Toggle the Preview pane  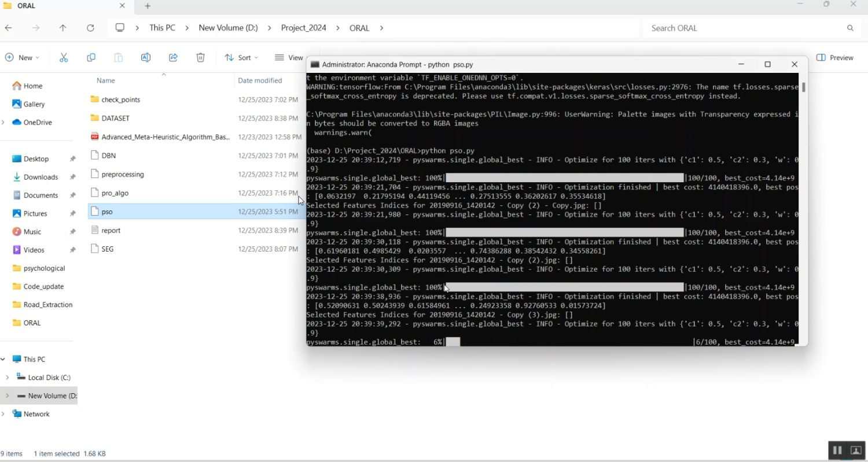click(x=835, y=57)
